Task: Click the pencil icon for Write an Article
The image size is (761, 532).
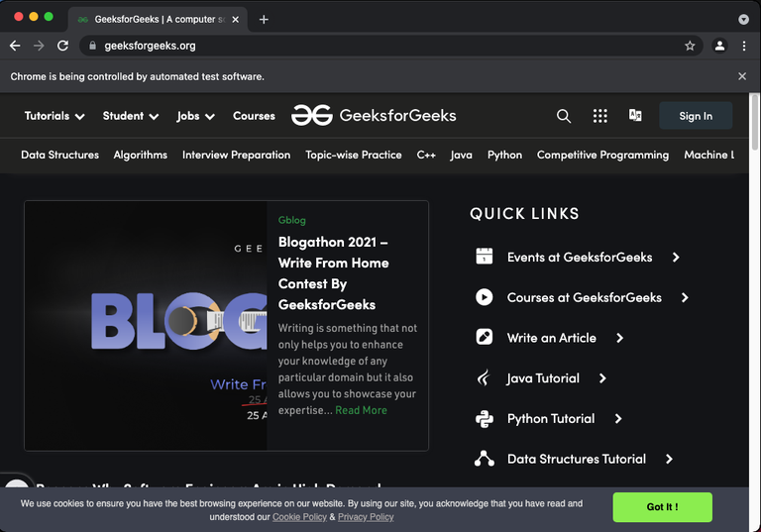Action: [x=484, y=337]
